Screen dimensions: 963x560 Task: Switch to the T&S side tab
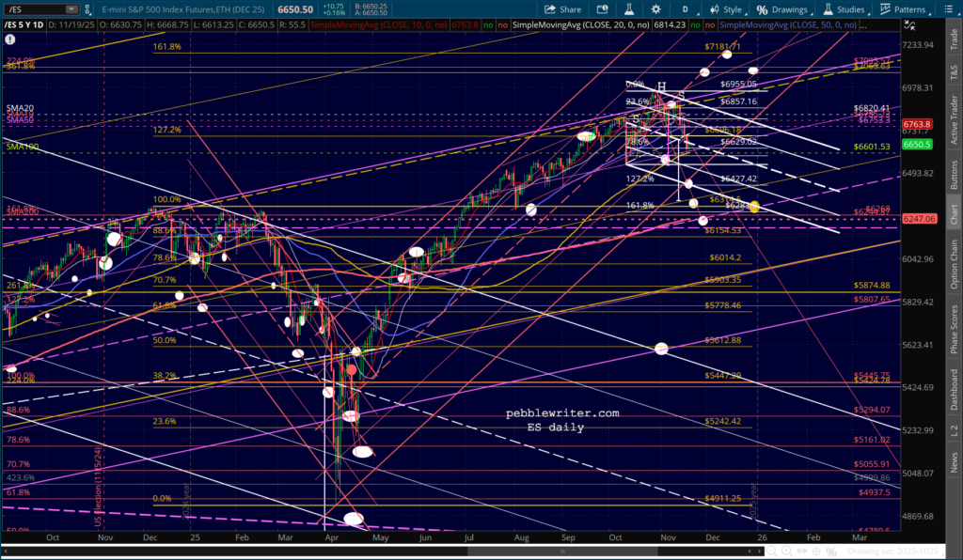pyautogui.click(x=954, y=70)
